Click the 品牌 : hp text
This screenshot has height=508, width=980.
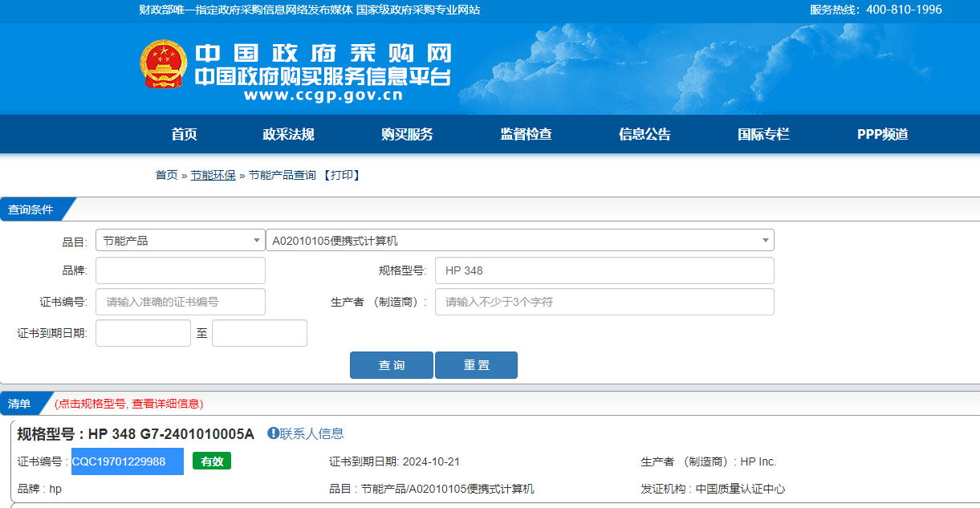39,489
